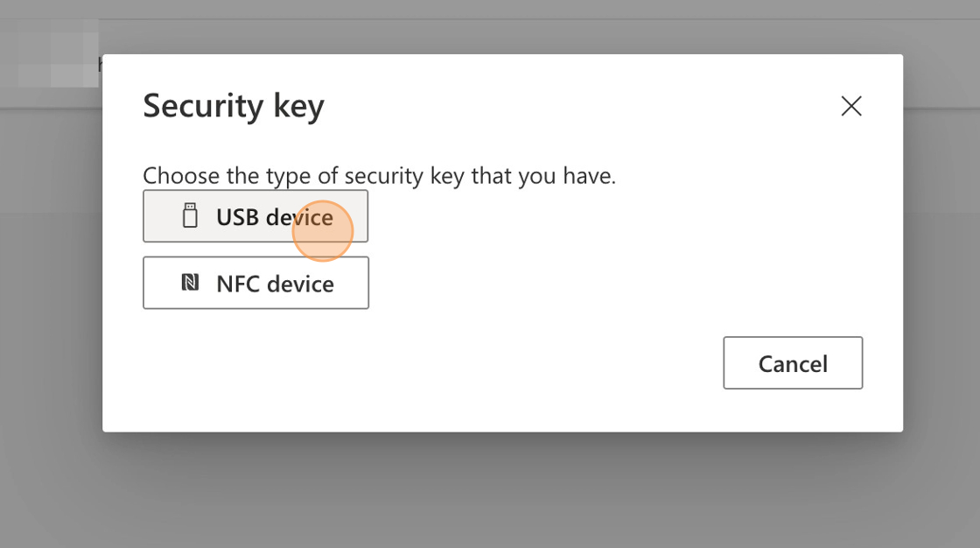Close the Security key dialog with X
The height and width of the screenshot is (548, 980).
click(x=850, y=107)
